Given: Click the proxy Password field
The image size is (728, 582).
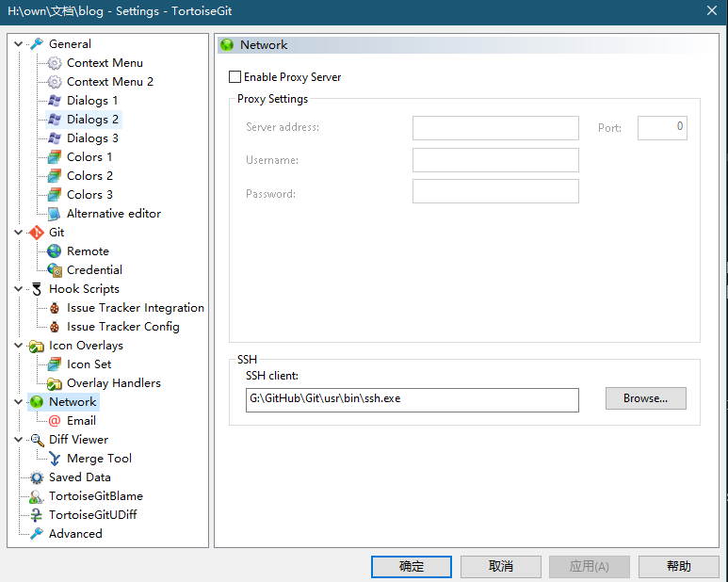Looking at the screenshot, I should (x=495, y=191).
